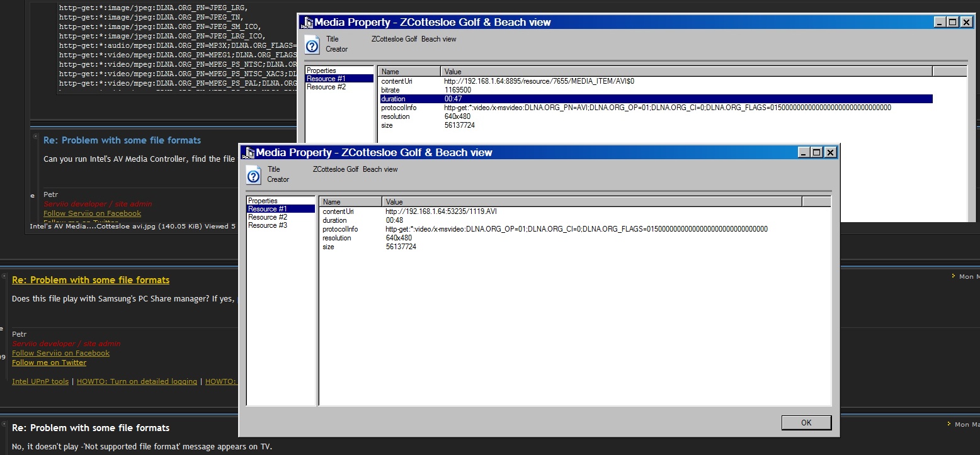The width and height of the screenshot is (980, 455).
Task: Open the Follow me on Twitter link
Action: (49, 362)
